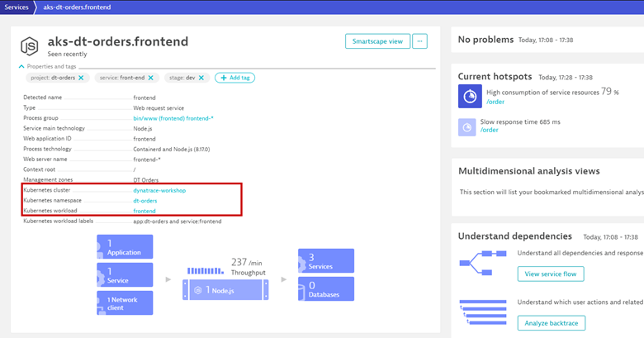The width and height of the screenshot is (644, 338).
Task: Open the more options ellipsis menu
Action: (x=419, y=40)
